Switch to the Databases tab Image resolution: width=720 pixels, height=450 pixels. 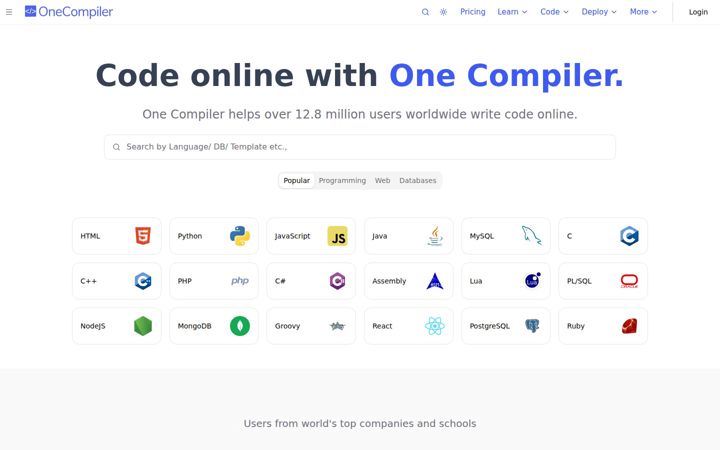coord(417,180)
